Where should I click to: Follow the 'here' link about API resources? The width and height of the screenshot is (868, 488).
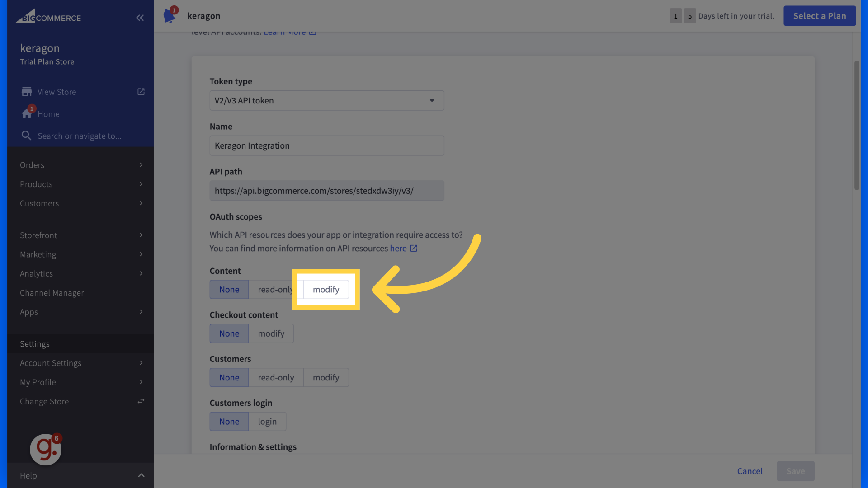click(x=399, y=248)
